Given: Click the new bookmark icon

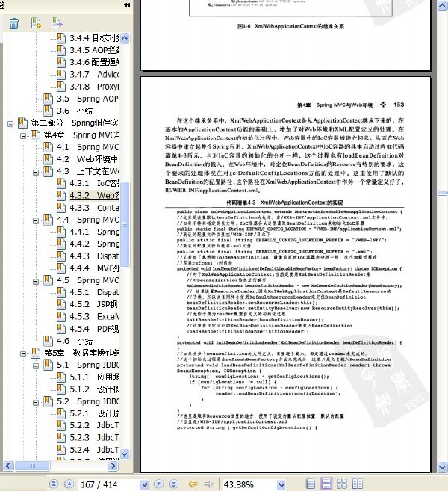Looking at the screenshot, I should click(36, 23).
